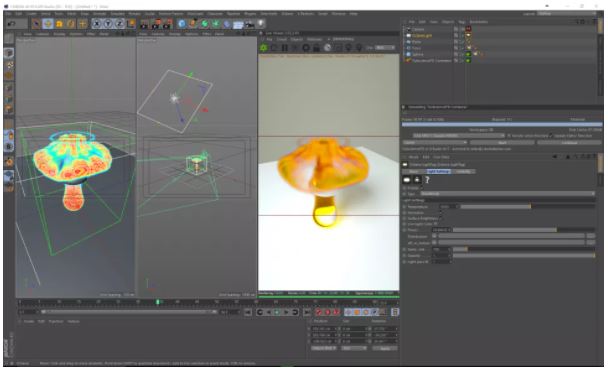
Task: Select Model mode cube icon in left sidebar
Action: (x=9, y=53)
